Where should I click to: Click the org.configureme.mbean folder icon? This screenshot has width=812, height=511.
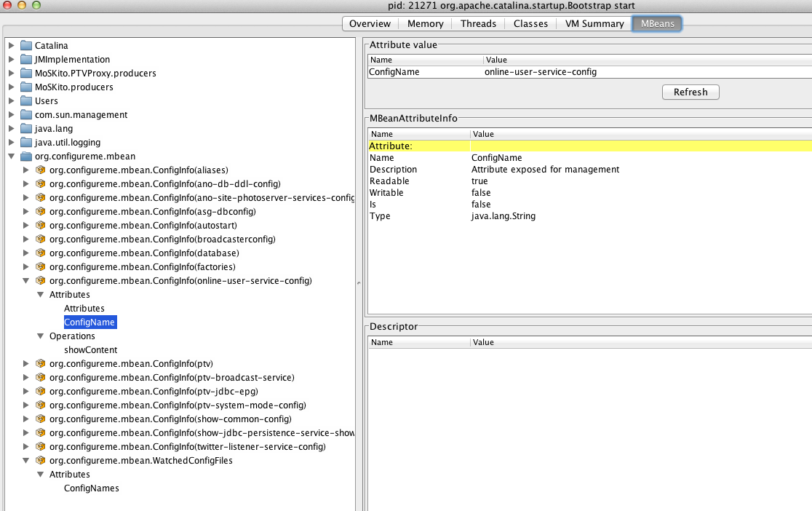pos(26,156)
